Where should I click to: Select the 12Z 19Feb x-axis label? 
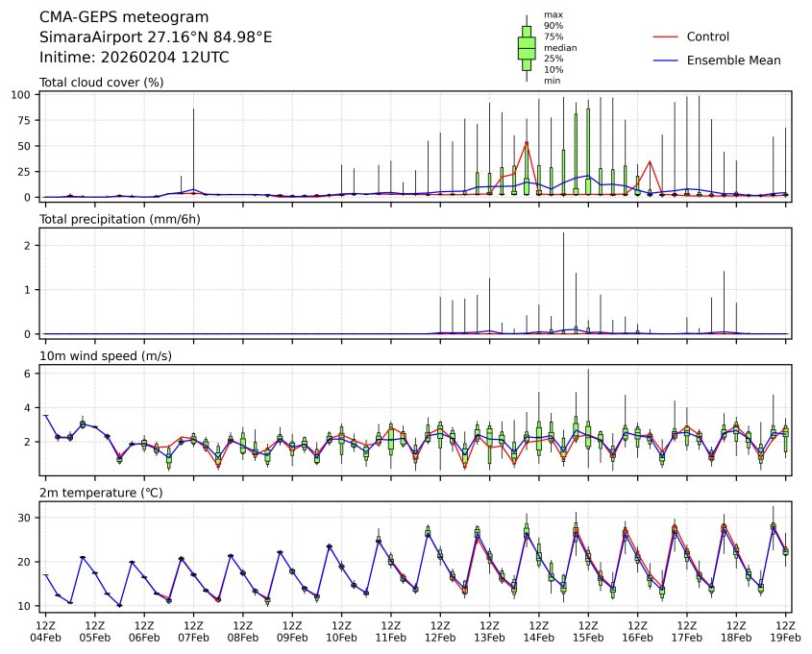(x=786, y=630)
